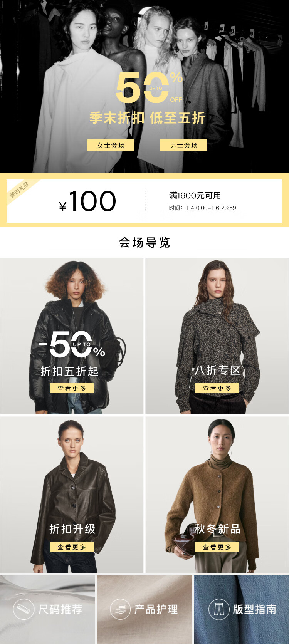Click 查看更多 under 八折专区

click(x=217, y=388)
